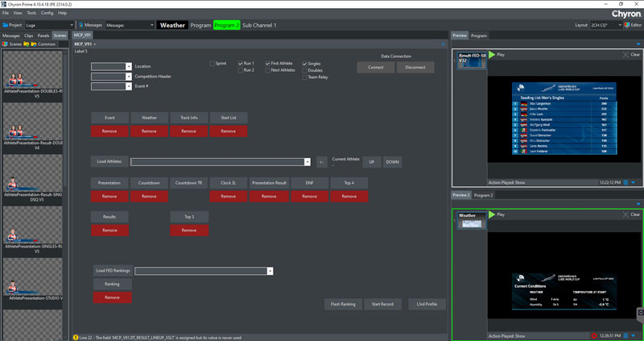Open the Config menu
The width and height of the screenshot is (644, 341).
[x=47, y=13]
